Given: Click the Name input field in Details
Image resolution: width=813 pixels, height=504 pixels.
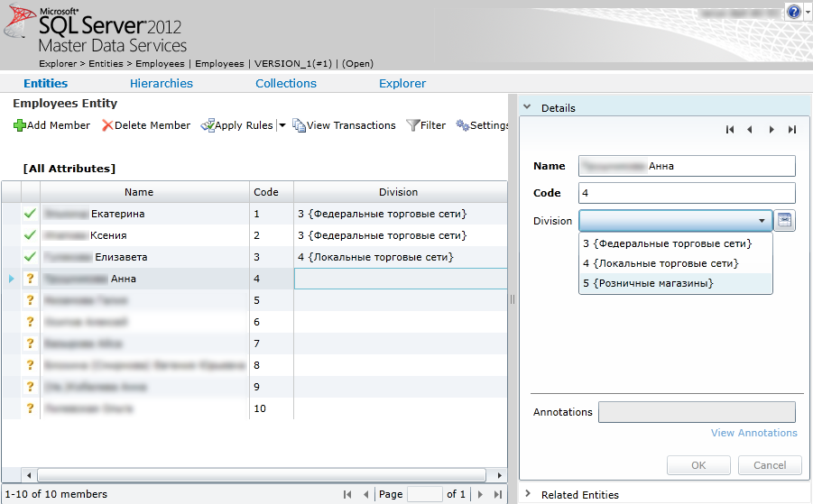Looking at the screenshot, I should [x=687, y=166].
